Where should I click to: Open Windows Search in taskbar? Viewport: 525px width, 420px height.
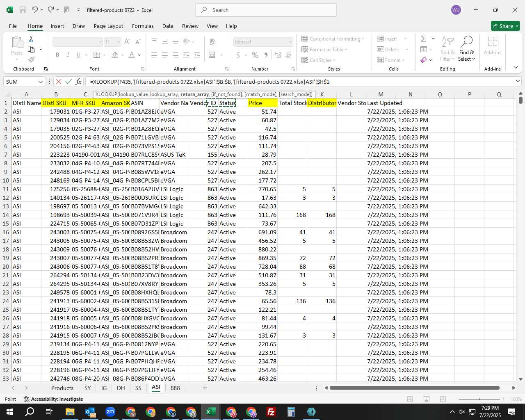pyautogui.click(x=30, y=412)
